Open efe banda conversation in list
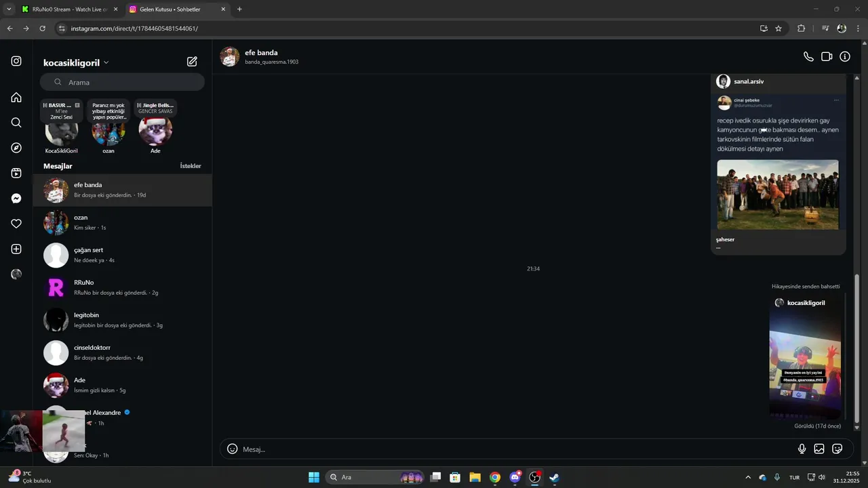 122,190
